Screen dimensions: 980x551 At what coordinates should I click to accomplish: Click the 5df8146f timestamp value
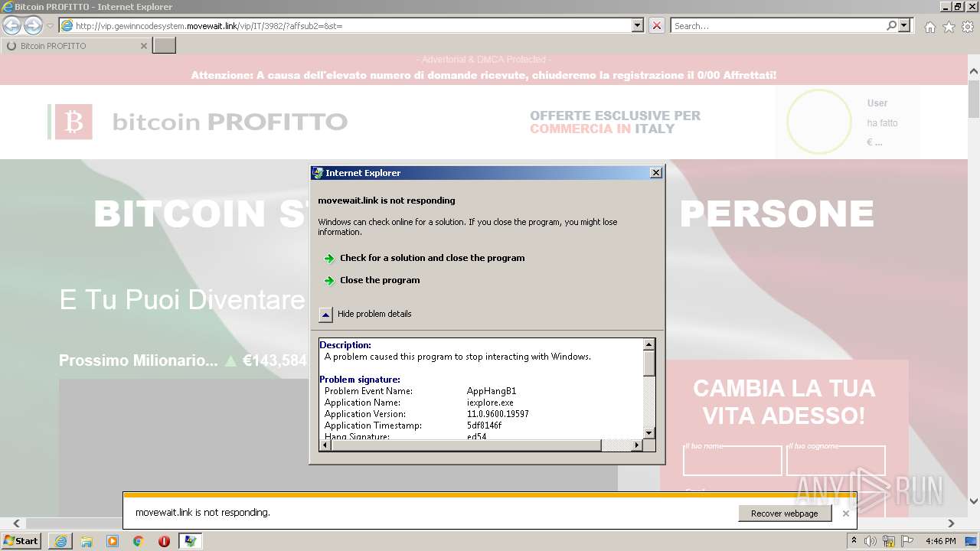(x=485, y=425)
